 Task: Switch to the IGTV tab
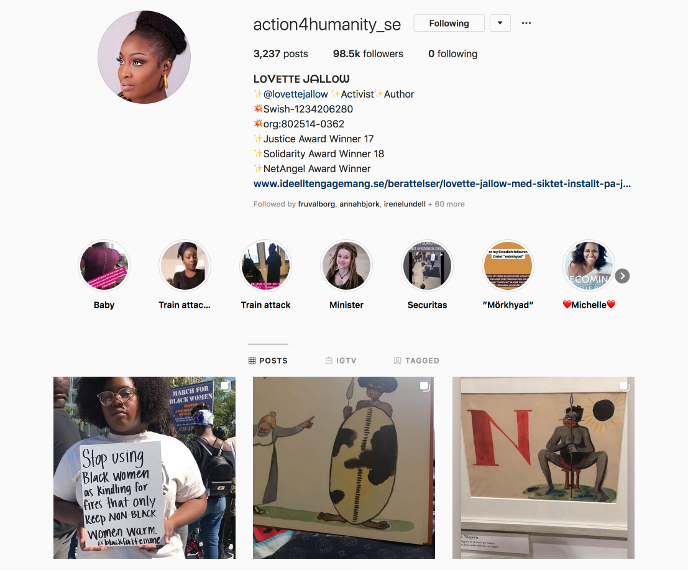[x=341, y=361]
